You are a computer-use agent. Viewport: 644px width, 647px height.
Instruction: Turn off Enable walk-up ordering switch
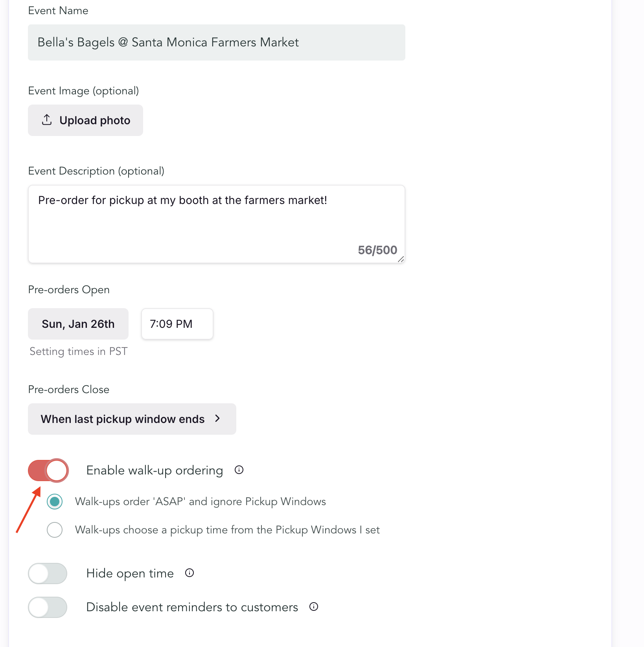pyautogui.click(x=48, y=470)
